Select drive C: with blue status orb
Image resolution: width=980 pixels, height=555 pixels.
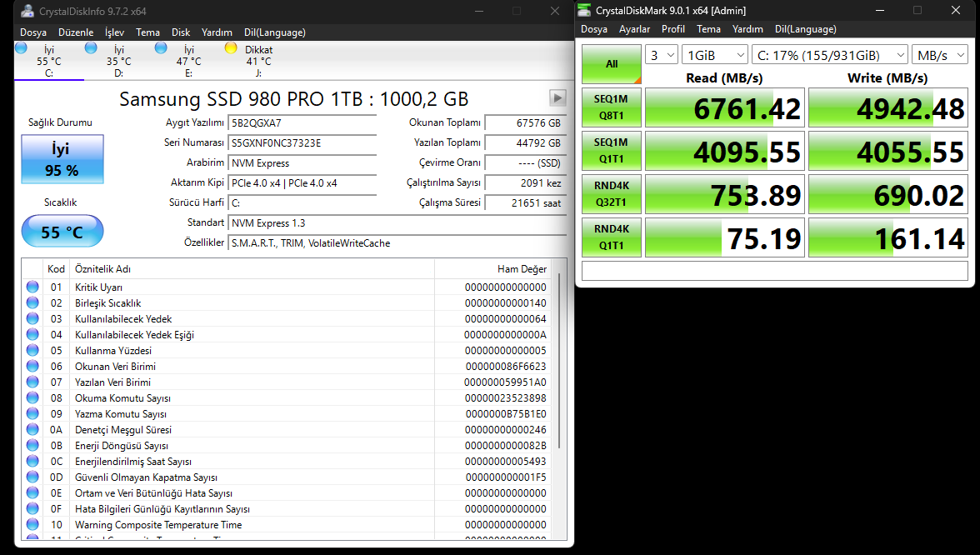[48, 61]
